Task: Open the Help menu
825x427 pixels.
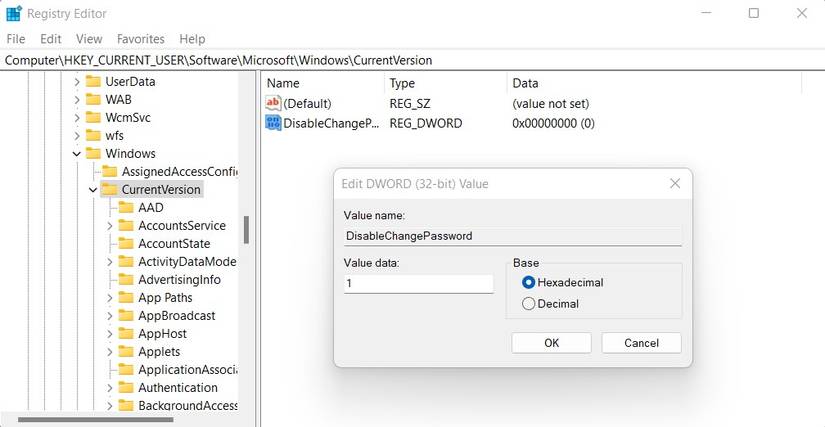Action: 192,39
